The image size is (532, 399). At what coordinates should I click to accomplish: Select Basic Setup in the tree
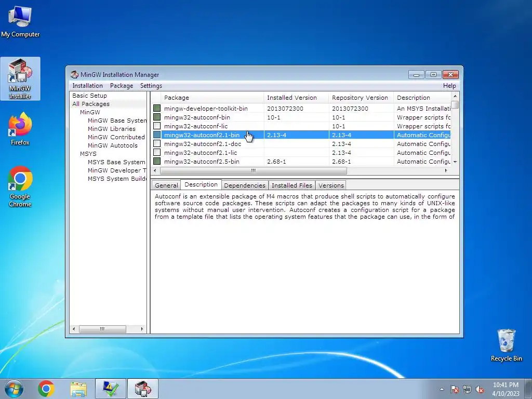[x=89, y=96]
